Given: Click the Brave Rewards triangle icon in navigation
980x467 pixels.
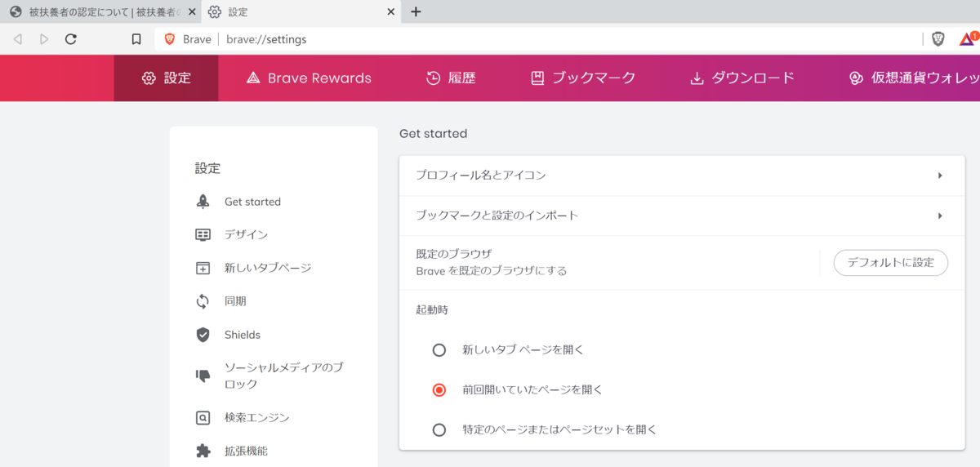Looking at the screenshot, I should [x=252, y=78].
